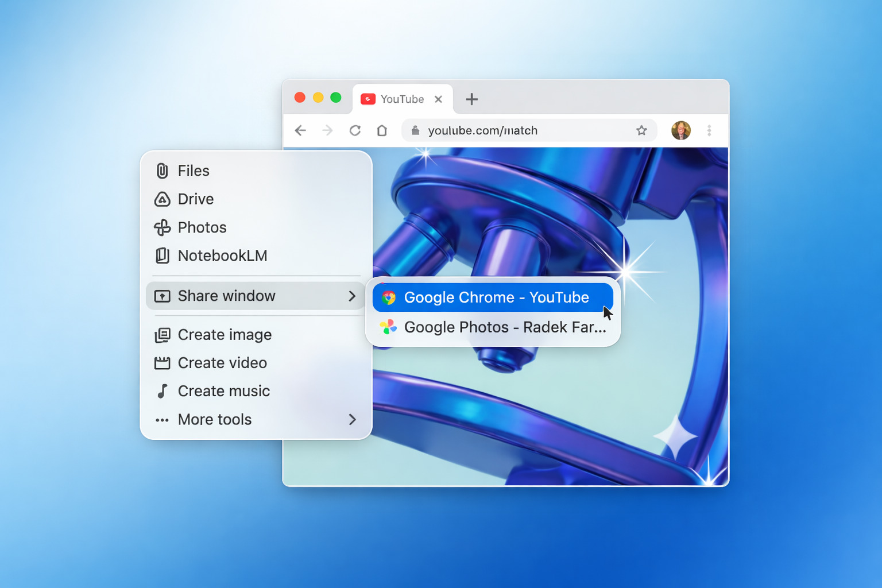
Task: Click the browser home icon
Action: pyautogui.click(x=382, y=130)
